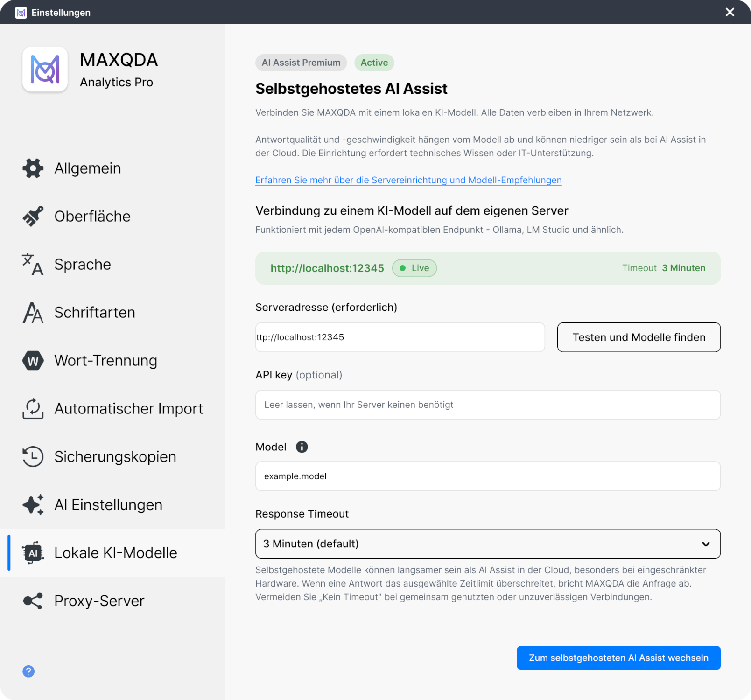Select Proxy-Server in the sidebar
Screen dimensions: 751x700
(112, 601)
